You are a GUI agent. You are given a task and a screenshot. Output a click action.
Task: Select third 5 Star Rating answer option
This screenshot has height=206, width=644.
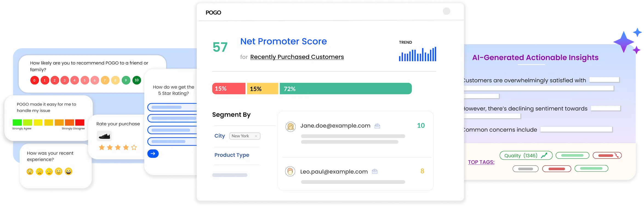(172, 130)
